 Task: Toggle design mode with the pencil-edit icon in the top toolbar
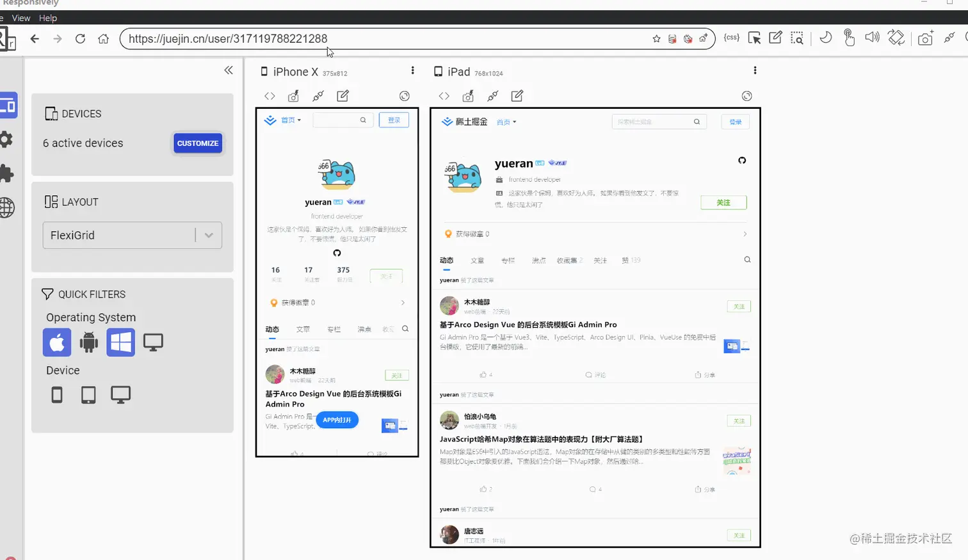pos(775,38)
